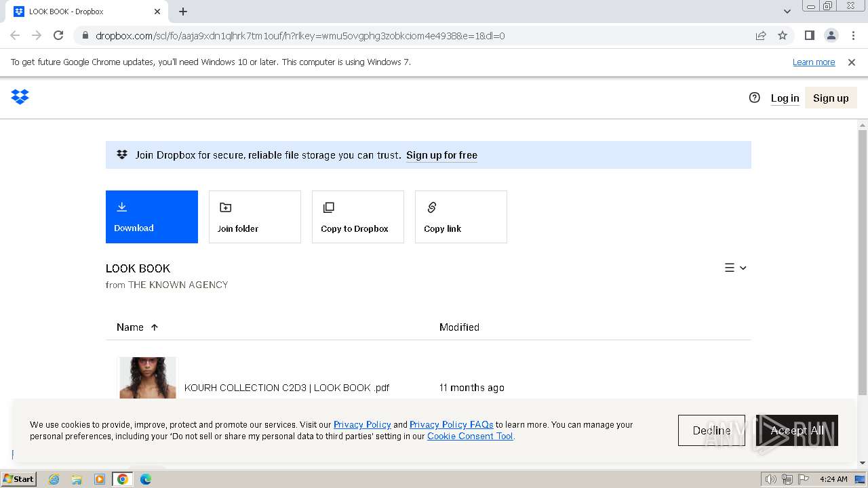Click Sign up for free link

click(x=441, y=155)
